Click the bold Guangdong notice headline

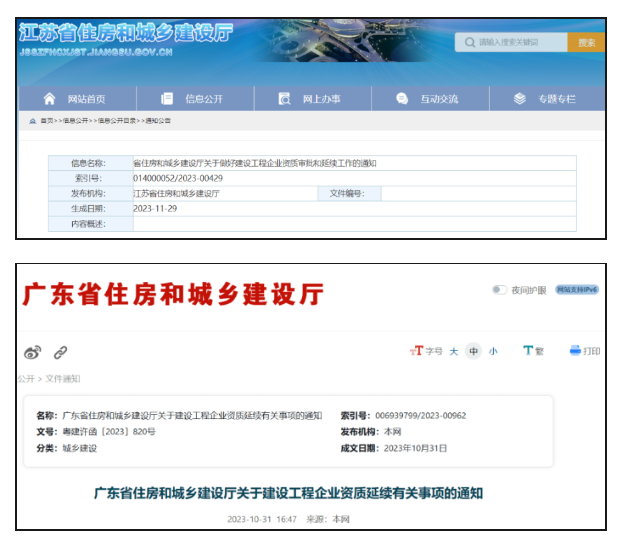(x=288, y=493)
